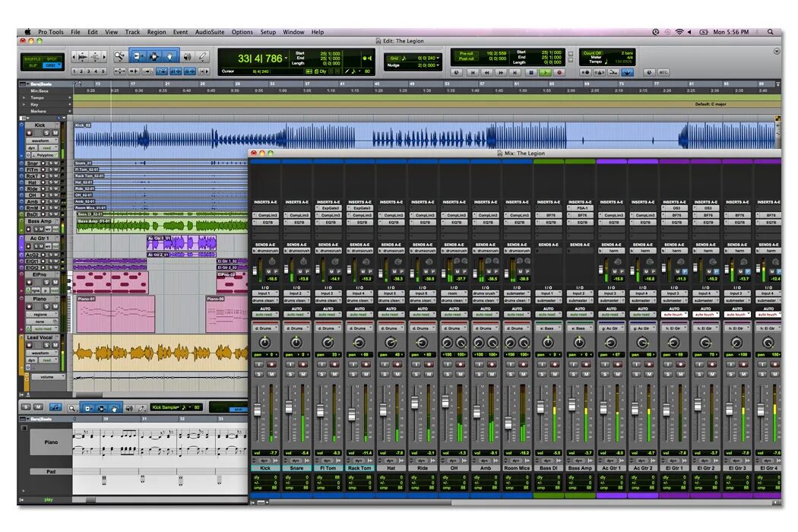Open the Wi-Fi status menu
798x532 pixels.
click(679, 32)
